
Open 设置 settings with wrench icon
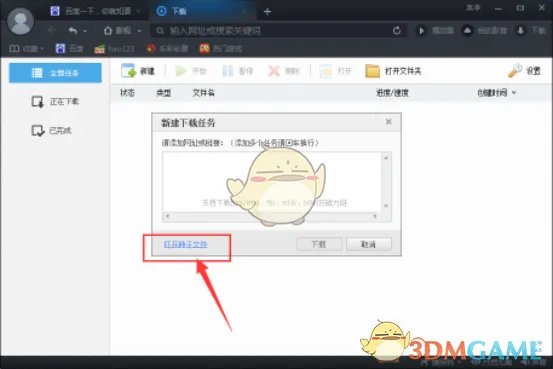click(524, 71)
